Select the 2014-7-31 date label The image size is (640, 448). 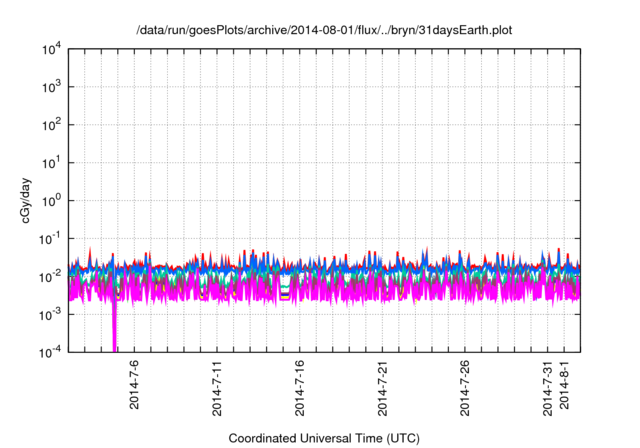[547, 387]
